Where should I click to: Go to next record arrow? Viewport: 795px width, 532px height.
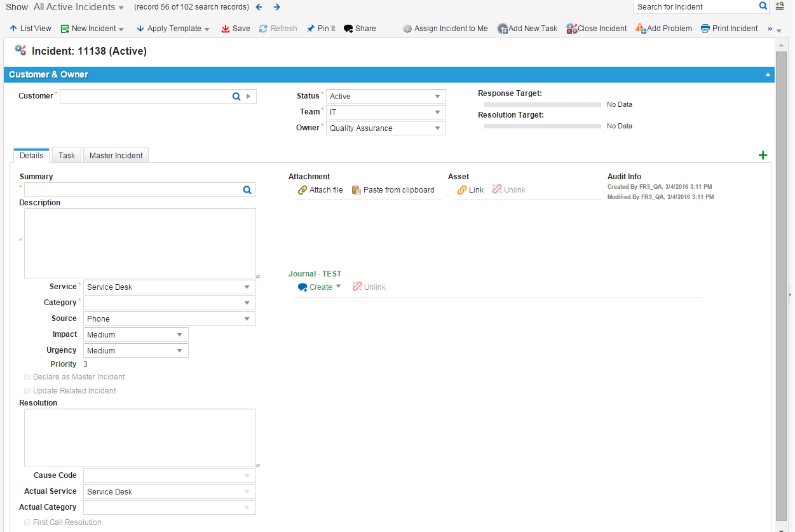click(277, 7)
